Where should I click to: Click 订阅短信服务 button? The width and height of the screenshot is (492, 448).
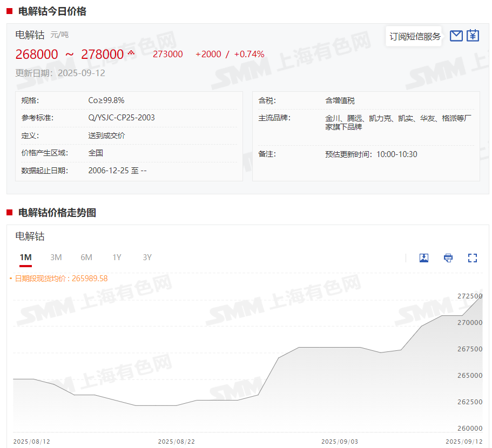pos(415,37)
